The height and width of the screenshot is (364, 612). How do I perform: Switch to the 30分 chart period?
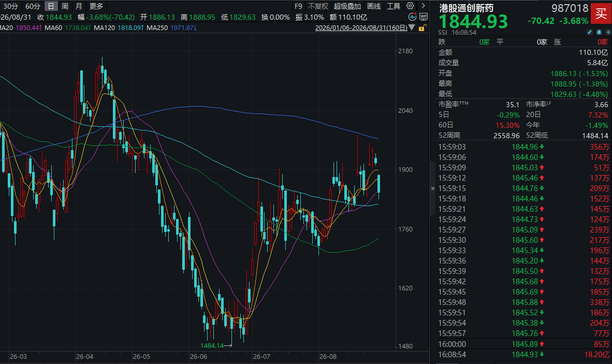(x=10, y=6)
